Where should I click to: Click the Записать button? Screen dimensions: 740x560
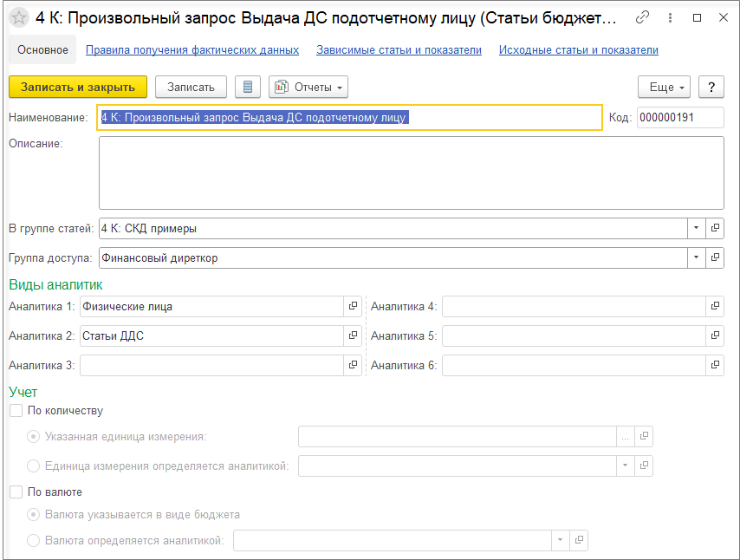point(191,87)
